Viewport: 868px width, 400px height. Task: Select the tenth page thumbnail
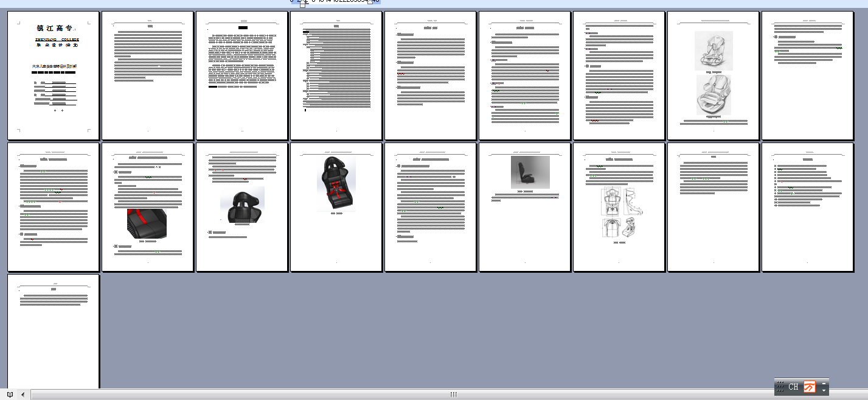point(54,207)
